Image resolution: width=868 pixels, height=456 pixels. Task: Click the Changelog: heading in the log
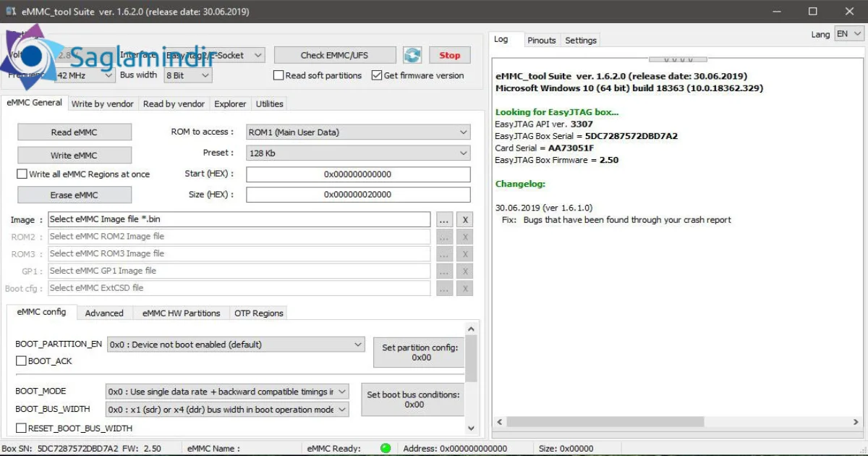520,184
